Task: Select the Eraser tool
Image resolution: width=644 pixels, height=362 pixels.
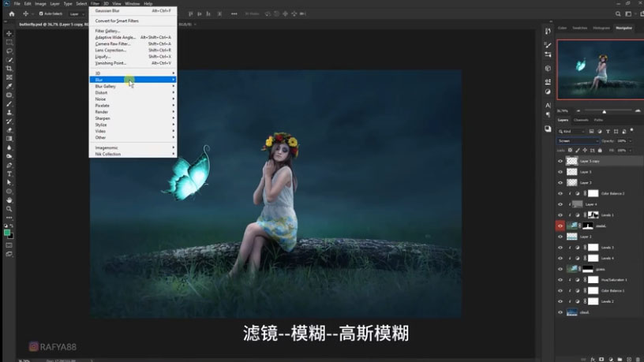Action: click(9, 130)
